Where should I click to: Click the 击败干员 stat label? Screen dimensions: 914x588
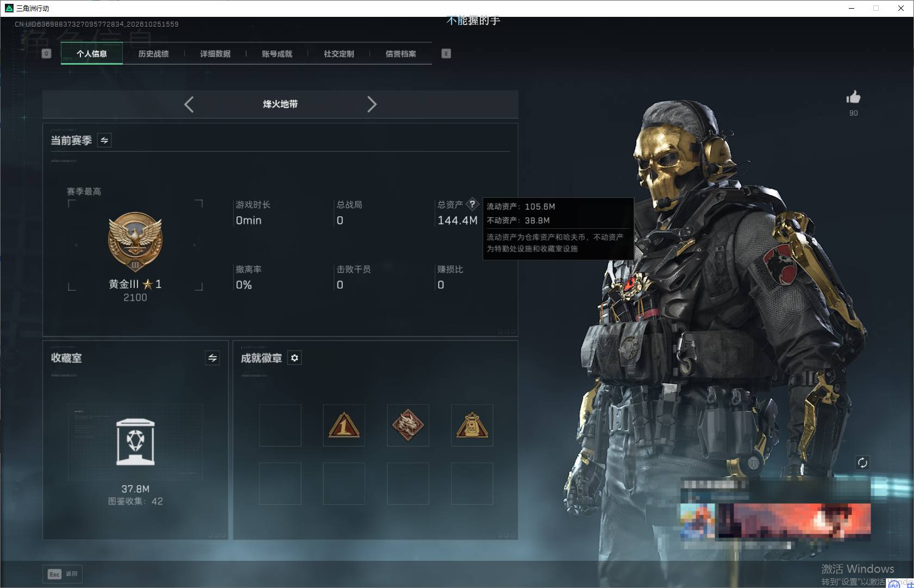pos(353,269)
